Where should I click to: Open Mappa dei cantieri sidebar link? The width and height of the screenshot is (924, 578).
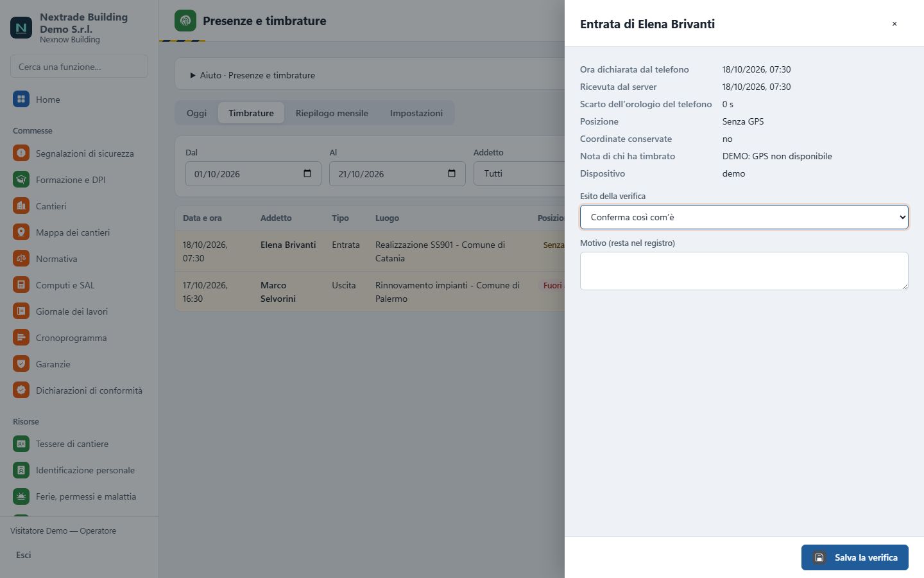(x=80, y=232)
